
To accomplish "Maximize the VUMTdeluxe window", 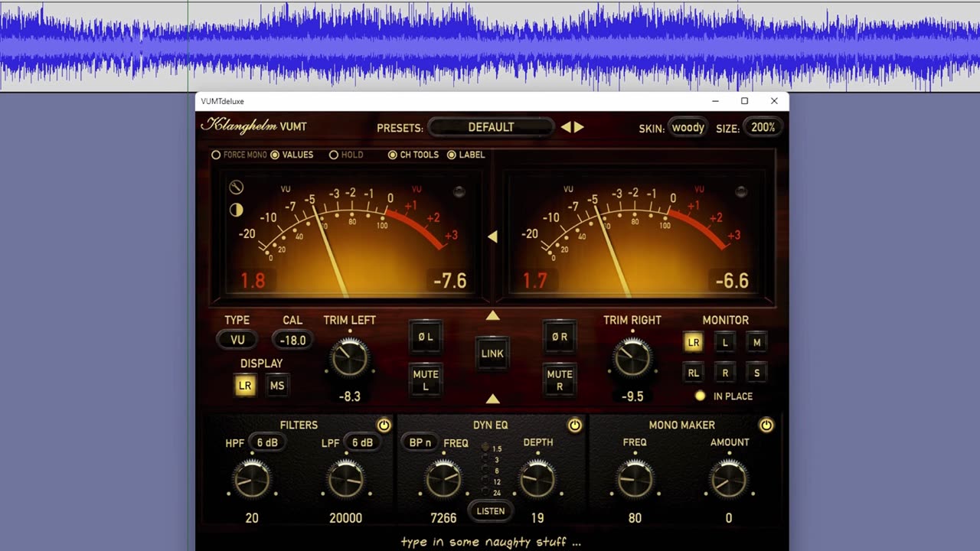I will [x=744, y=101].
